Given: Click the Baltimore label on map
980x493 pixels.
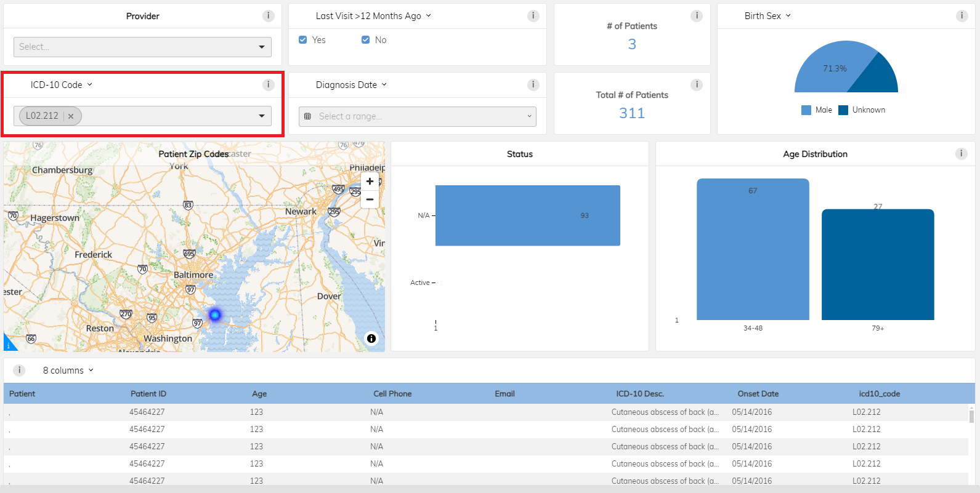Looking at the screenshot, I should 193,275.
